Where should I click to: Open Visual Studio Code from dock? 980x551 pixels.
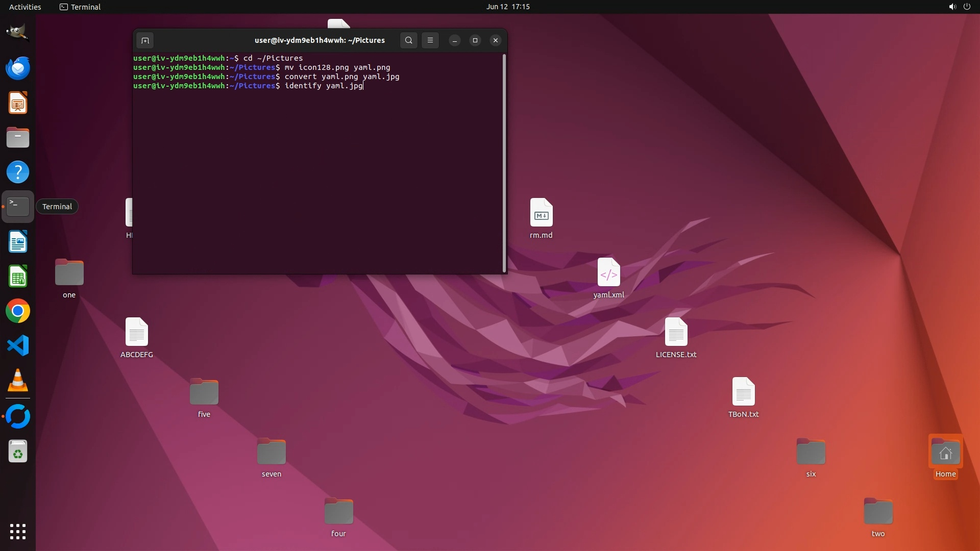coord(17,346)
